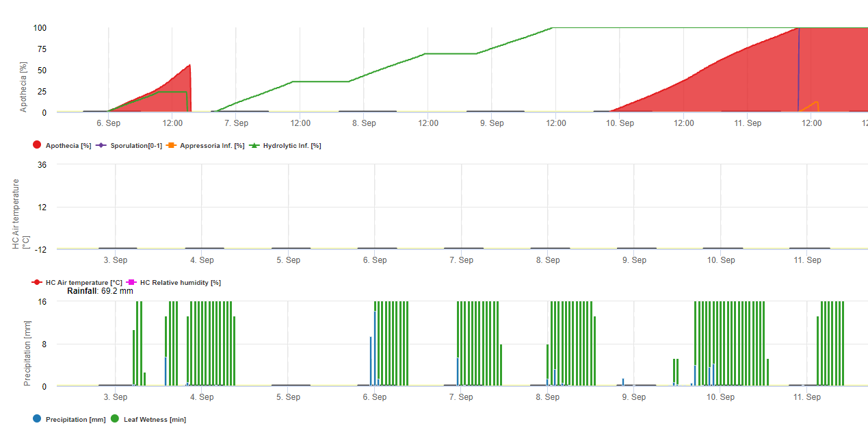
Task: Click the green Leaf Wetness legend circle
Action: pyautogui.click(x=115, y=419)
